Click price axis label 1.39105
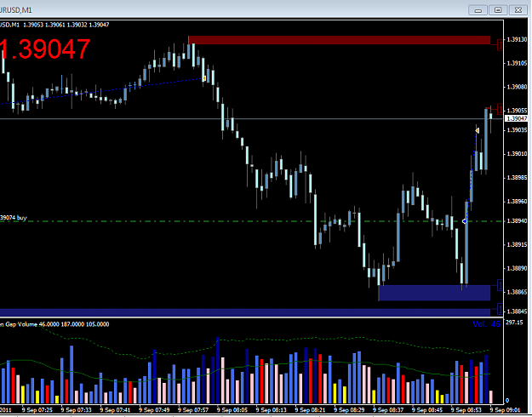 517,64
